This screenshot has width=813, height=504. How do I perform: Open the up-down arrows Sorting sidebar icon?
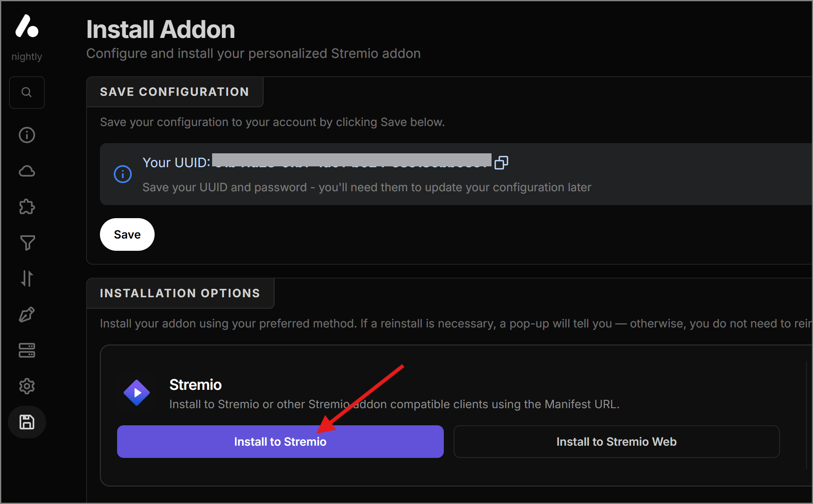click(27, 279)
